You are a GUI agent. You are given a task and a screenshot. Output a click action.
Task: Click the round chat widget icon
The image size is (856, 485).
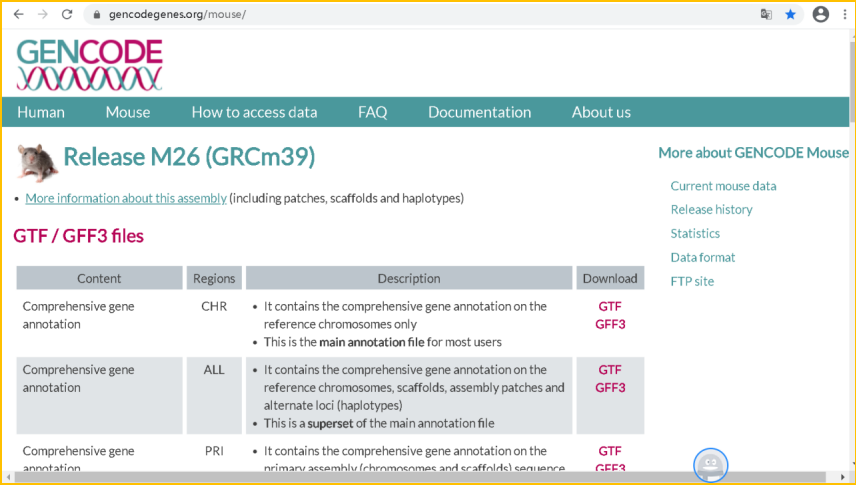[x=710, y=464]
